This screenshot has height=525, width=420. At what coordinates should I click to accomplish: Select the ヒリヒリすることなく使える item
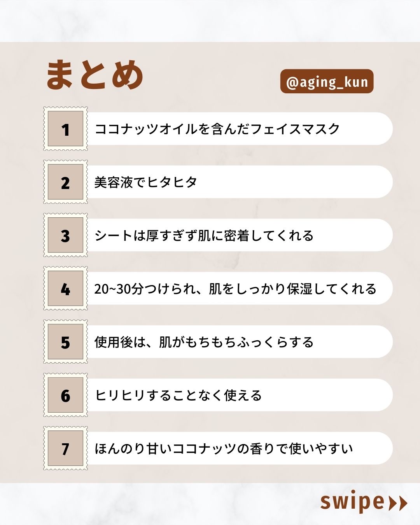[178, 395]
